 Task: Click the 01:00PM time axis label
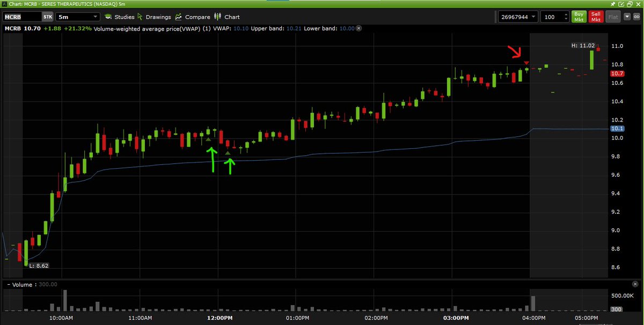pyautogui.click(x=296, y=319)
